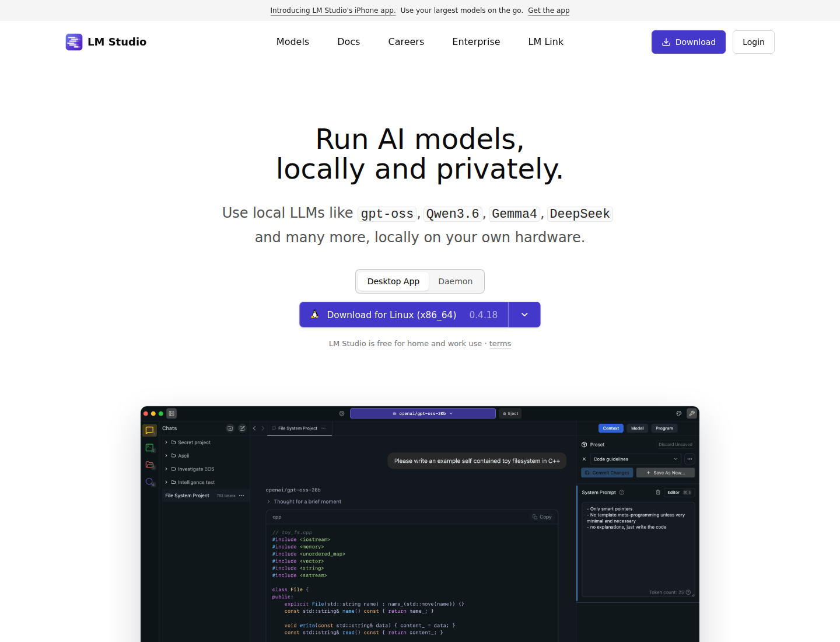Image resolution: width=840 pixels, height=642 pixels.
Task: Click the new folder icon in Chats
Action: click(230, 428)
